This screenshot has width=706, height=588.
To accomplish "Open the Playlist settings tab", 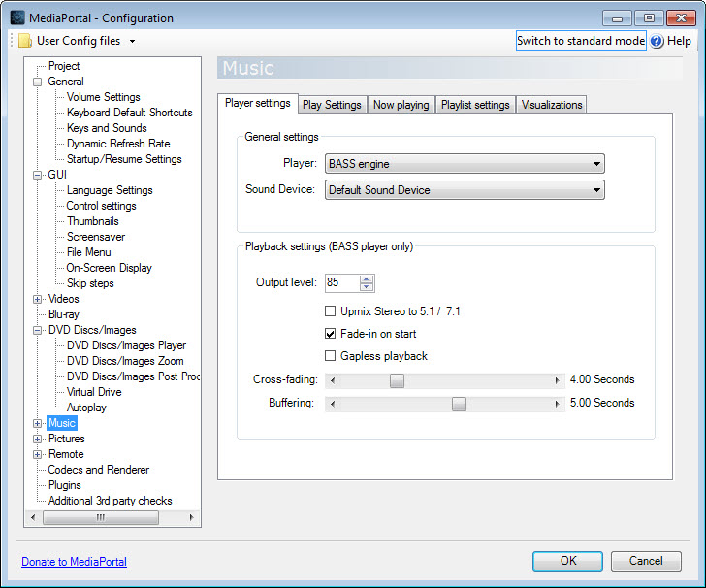I will (x=475, y=105).
